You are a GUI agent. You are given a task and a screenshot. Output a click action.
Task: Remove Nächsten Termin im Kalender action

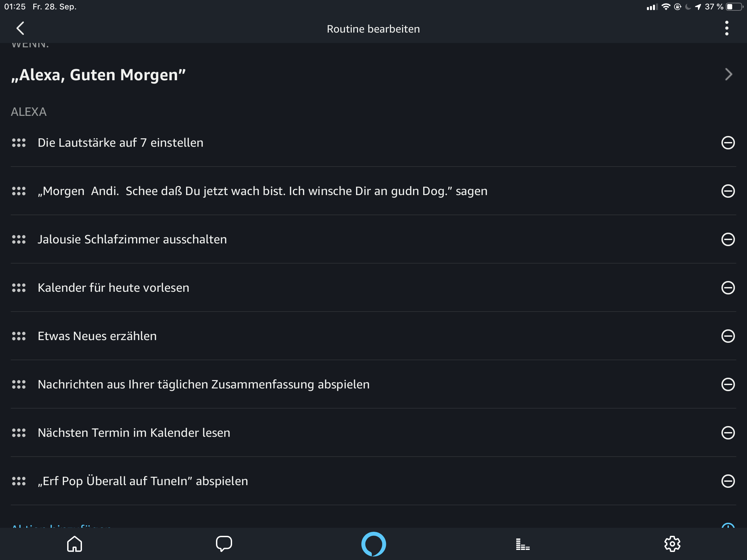(x=728, y=433)
